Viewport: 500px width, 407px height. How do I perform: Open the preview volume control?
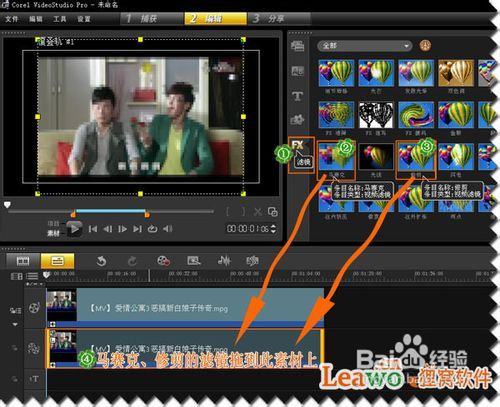168,229
